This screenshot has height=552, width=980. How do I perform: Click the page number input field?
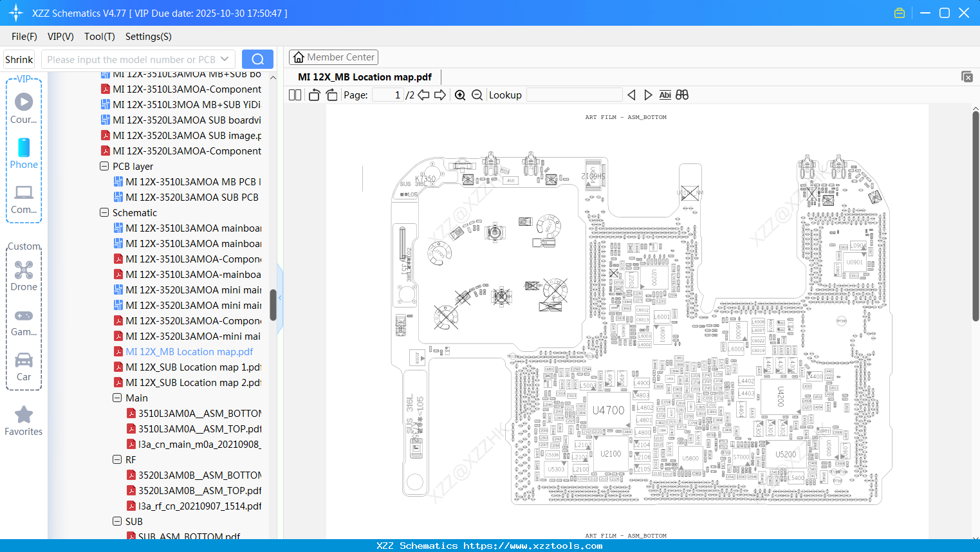click(x=389, y=95)
